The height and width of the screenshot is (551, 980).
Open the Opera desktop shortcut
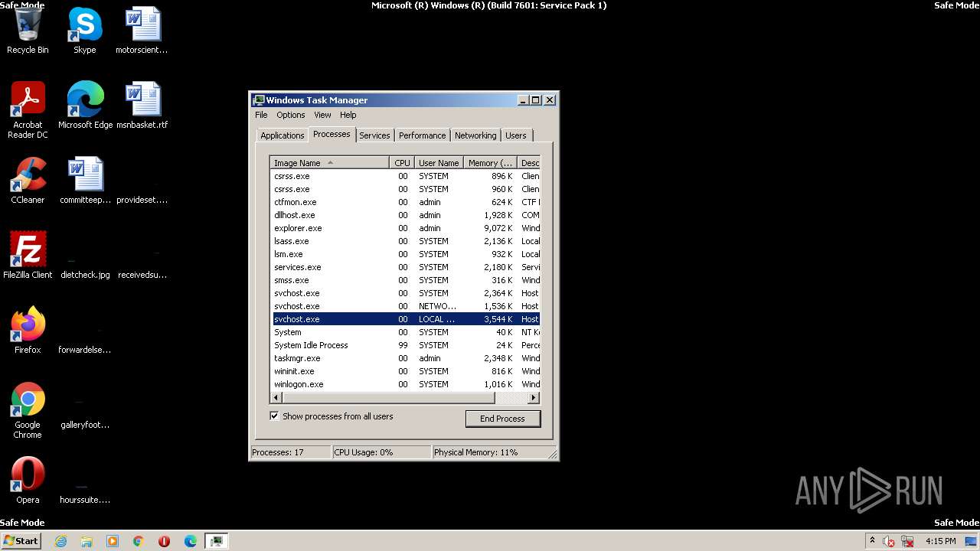28,481
